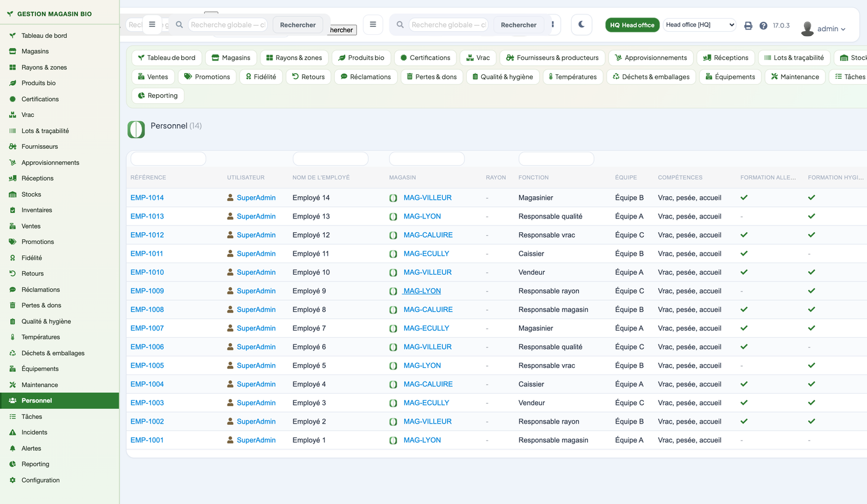
Task: Open the Fournisseurs & producteurs shortcut chip
Action: [552, 58]
